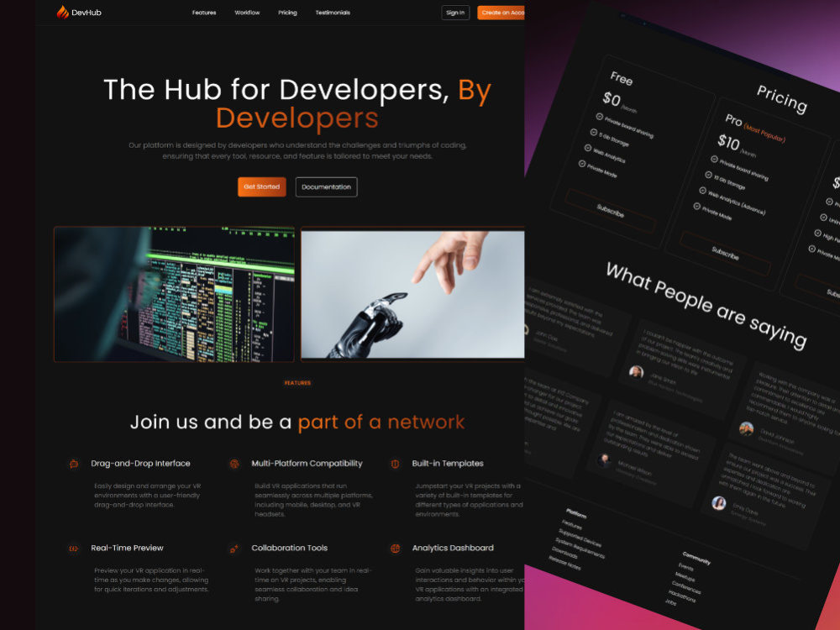Click the Analytics Dashboard heading
The width and height of the screenshot is (840, 630).
click(453, 548)
